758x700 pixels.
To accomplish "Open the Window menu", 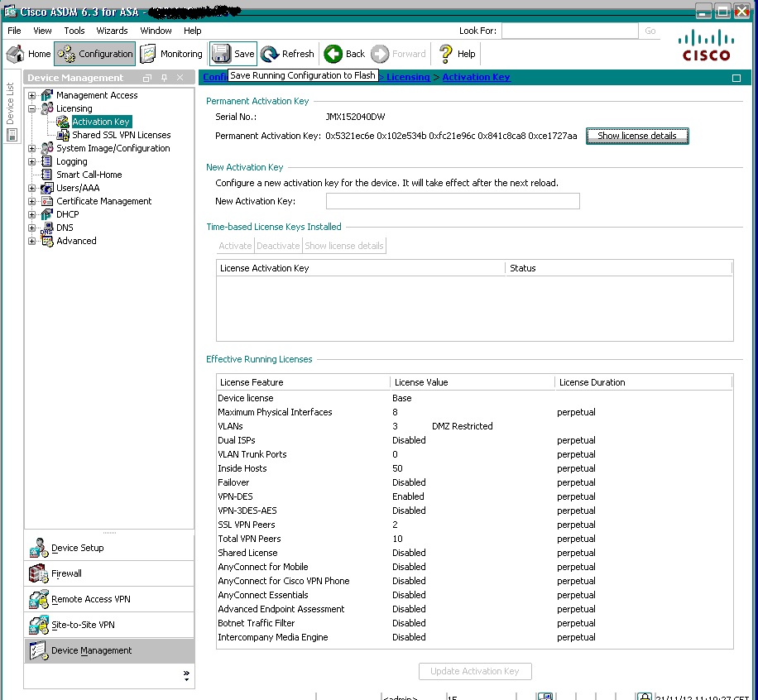I will click(156, 31).
